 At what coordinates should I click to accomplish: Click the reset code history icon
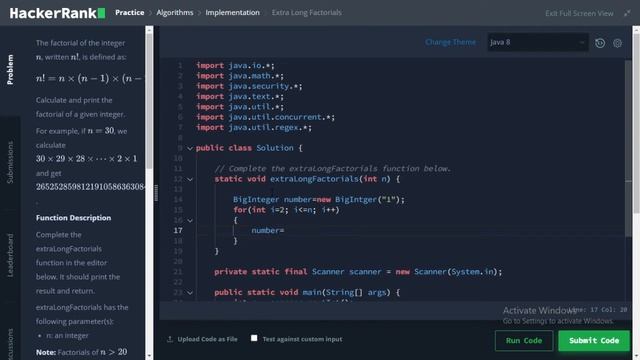pos(600,43)
